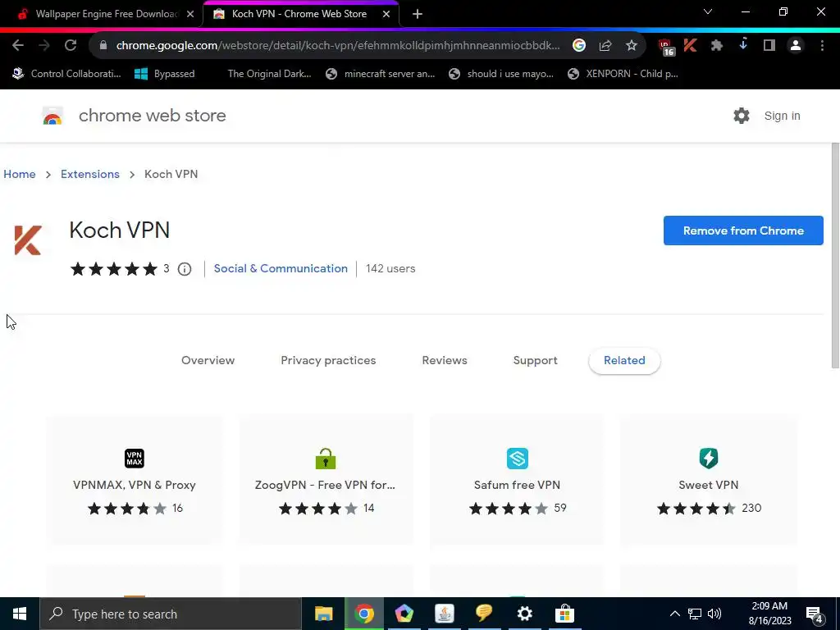
Task: Open the Koch VPN extension icon in toolbar
Action: coord(691,46)
